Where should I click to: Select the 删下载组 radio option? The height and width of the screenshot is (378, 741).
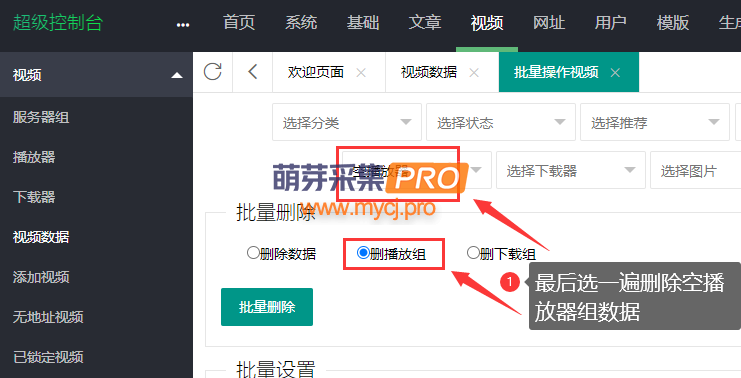coord(473,253)
